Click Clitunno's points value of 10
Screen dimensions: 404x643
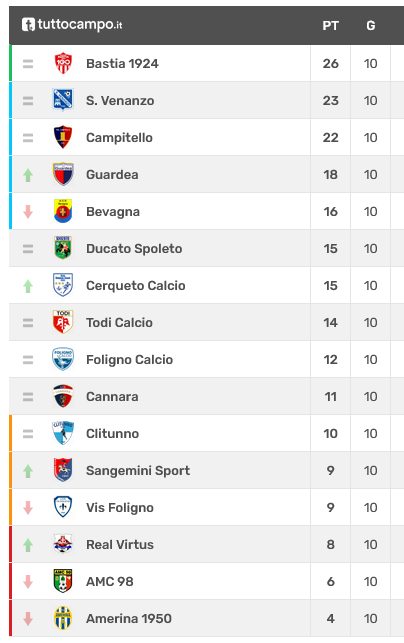330,433
